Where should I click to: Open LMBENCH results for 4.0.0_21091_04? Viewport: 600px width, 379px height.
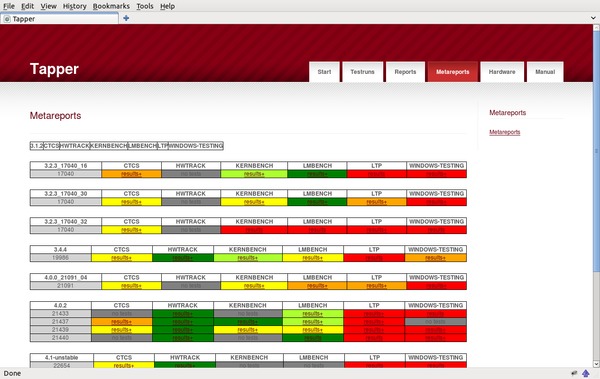point(317,286)
